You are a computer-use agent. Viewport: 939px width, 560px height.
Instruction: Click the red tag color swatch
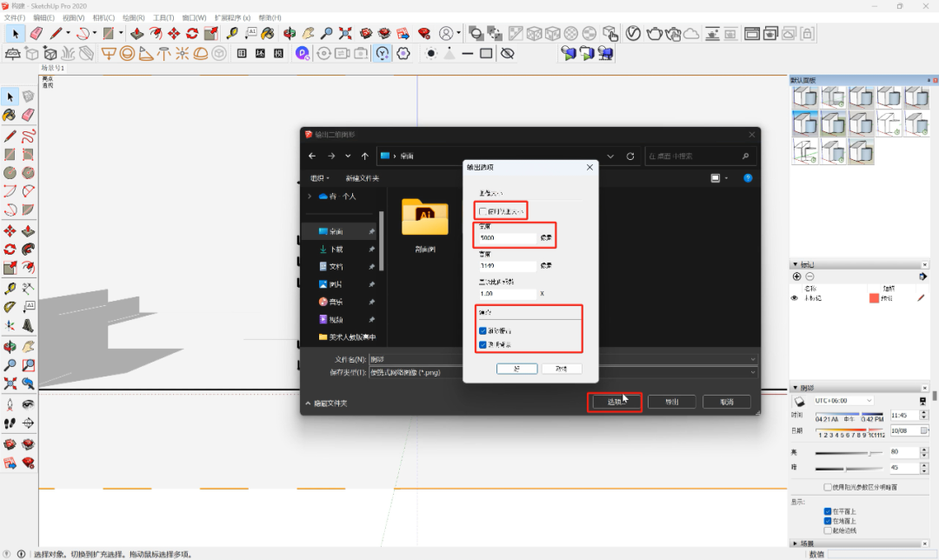point(874,297)
